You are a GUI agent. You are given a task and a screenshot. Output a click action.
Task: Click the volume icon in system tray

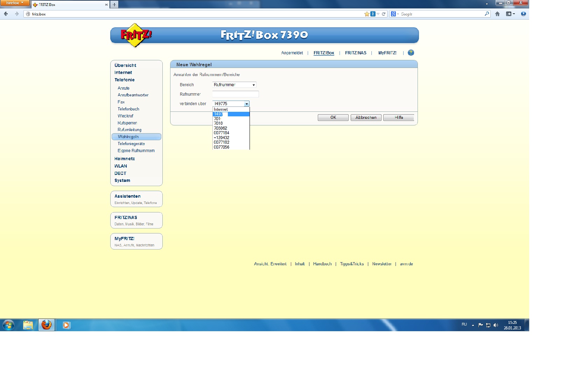496,325
